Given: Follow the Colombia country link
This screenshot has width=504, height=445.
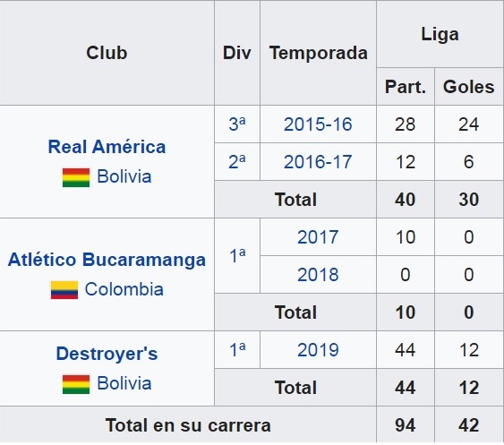Looking at the screenshot, I should (x=124, y=289).
